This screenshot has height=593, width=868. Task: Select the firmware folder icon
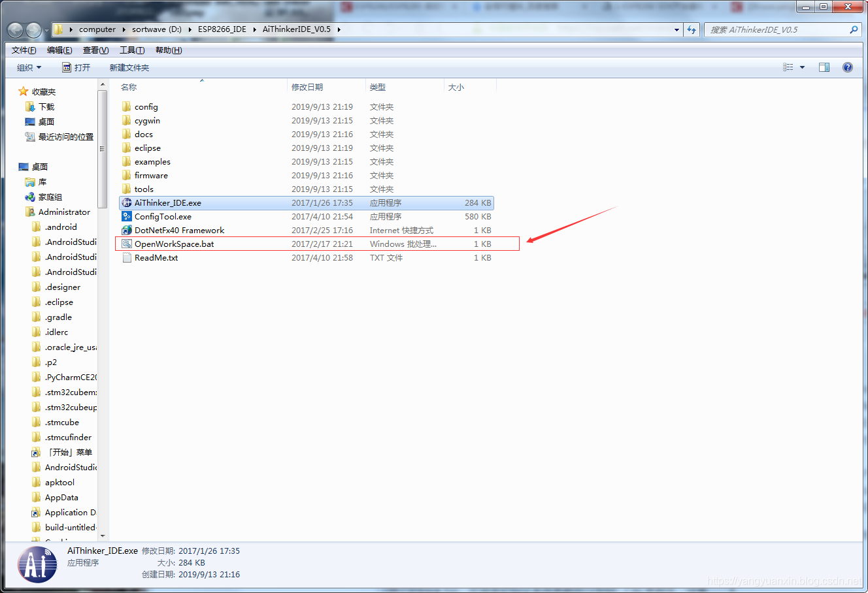click(127, 176)
